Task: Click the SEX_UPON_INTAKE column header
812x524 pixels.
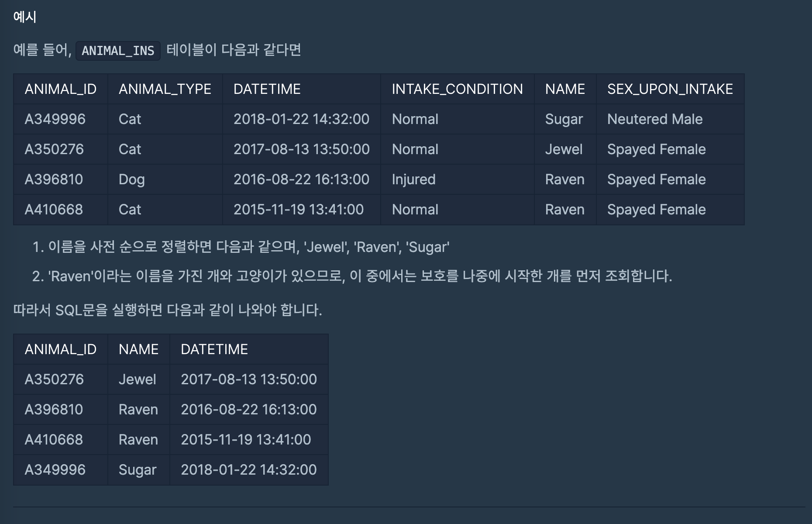Action: tap(670, 89)
